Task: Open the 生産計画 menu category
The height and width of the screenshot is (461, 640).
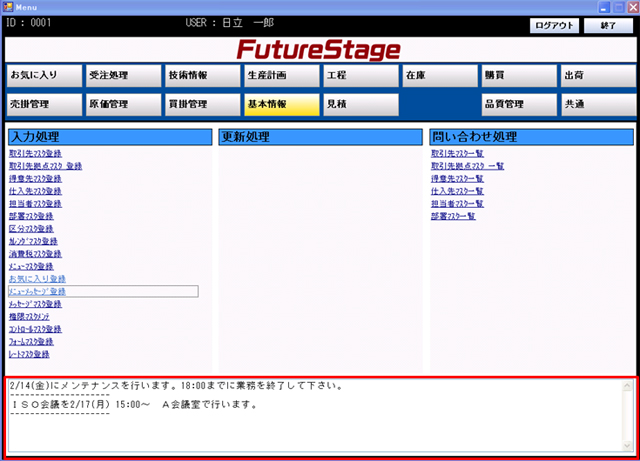Action: click(282, 76)
